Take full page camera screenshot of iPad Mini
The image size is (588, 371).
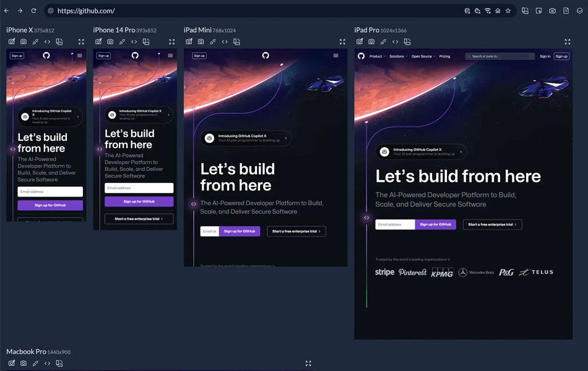tap(201, 41)
